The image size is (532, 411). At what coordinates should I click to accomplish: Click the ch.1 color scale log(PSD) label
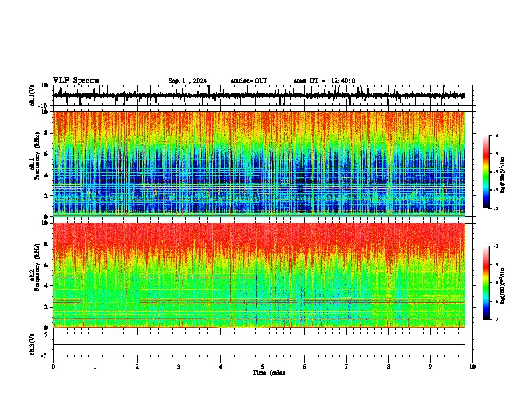[x=503, y=175]
